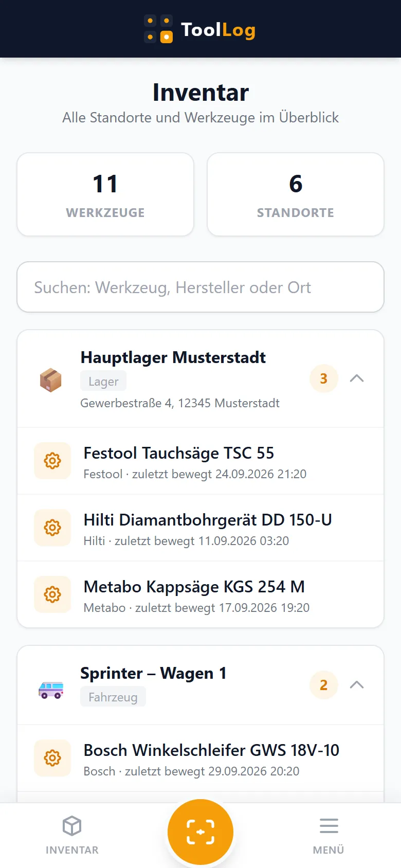Click the Hauptlager tool count badge 3
This screenshot has height=868, width=401.
point(324,378)
